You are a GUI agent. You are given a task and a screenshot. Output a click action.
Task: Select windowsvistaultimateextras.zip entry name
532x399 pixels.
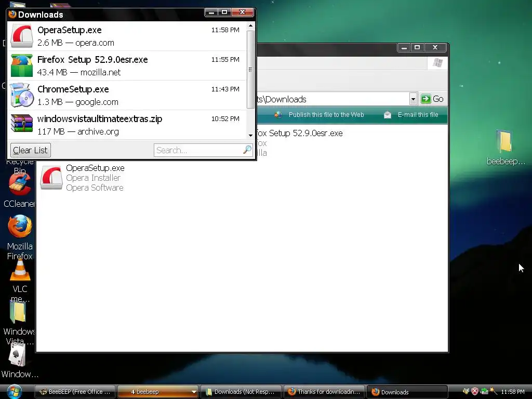click(100, 119)
